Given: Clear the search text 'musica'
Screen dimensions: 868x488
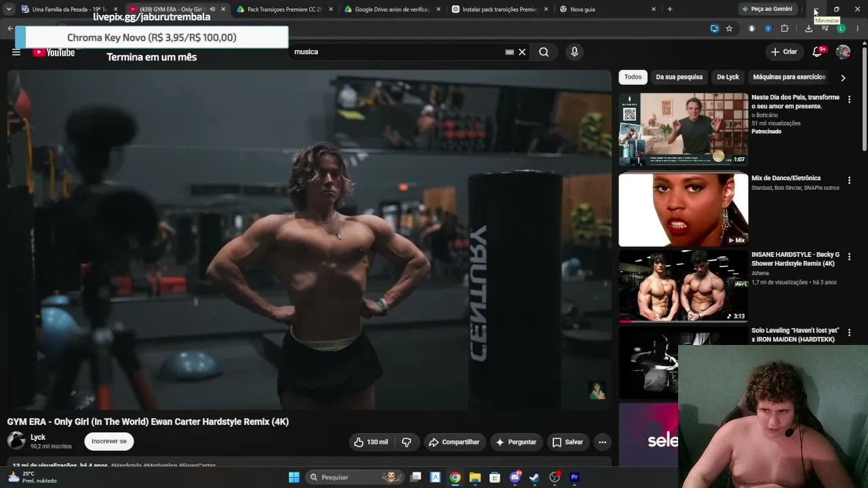Looking at the screenshot, I should 522,52.
